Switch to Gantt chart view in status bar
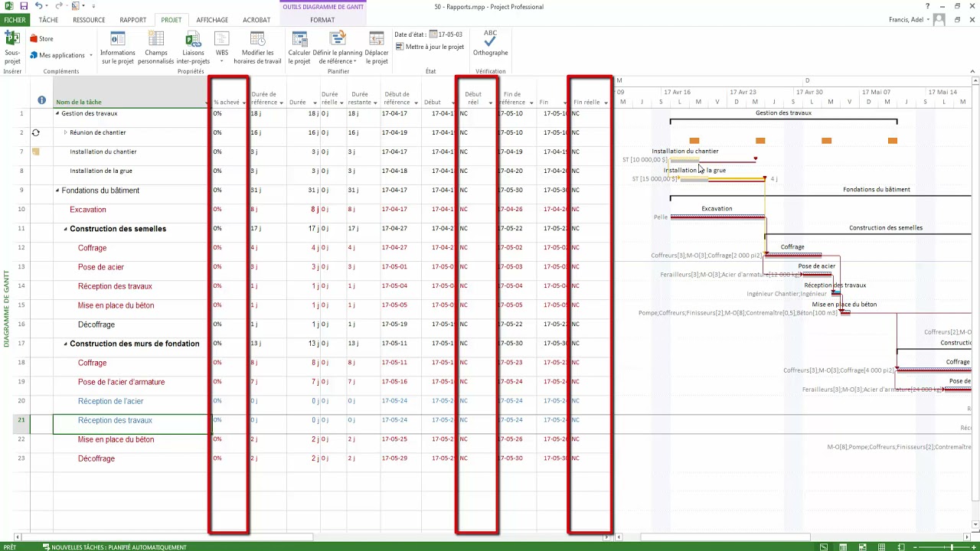The image size is (980, 551). (x=823, y=546)
